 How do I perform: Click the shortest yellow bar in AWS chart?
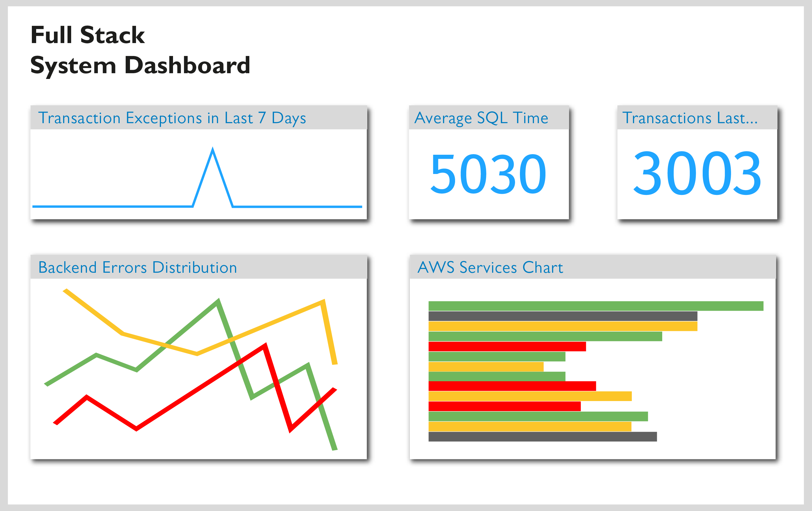tap(485, 367)
